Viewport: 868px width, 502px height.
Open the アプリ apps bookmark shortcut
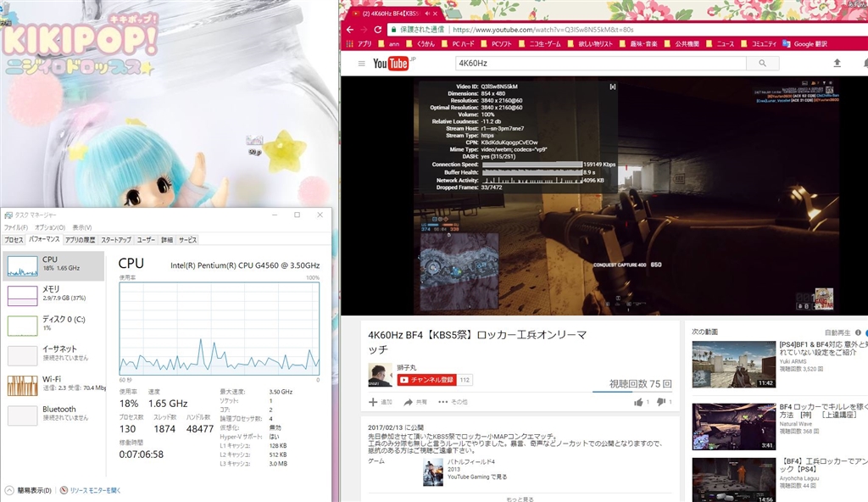pyautogui.click(x=359, y=44)
